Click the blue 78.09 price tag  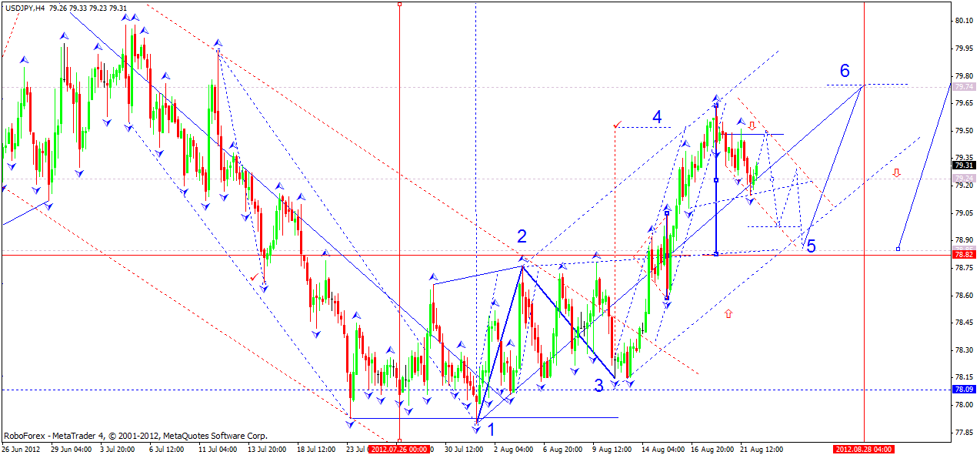tap(965, 390)
